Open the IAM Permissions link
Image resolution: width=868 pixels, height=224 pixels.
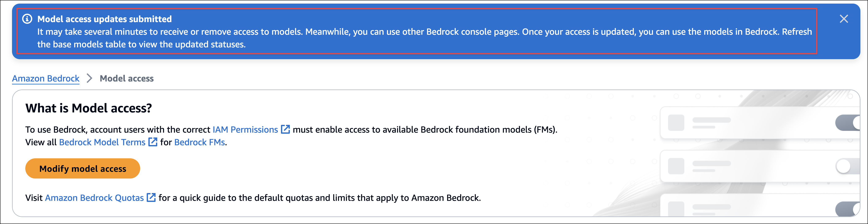point(245,129)
